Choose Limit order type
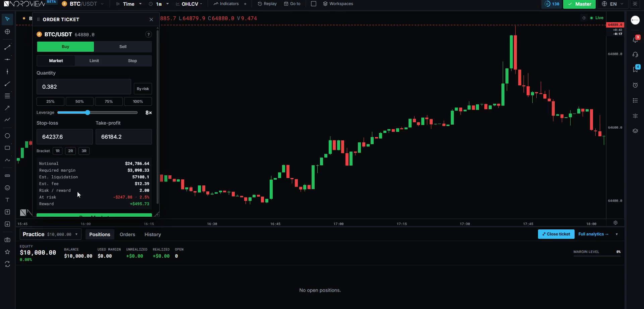 (94, 61)
